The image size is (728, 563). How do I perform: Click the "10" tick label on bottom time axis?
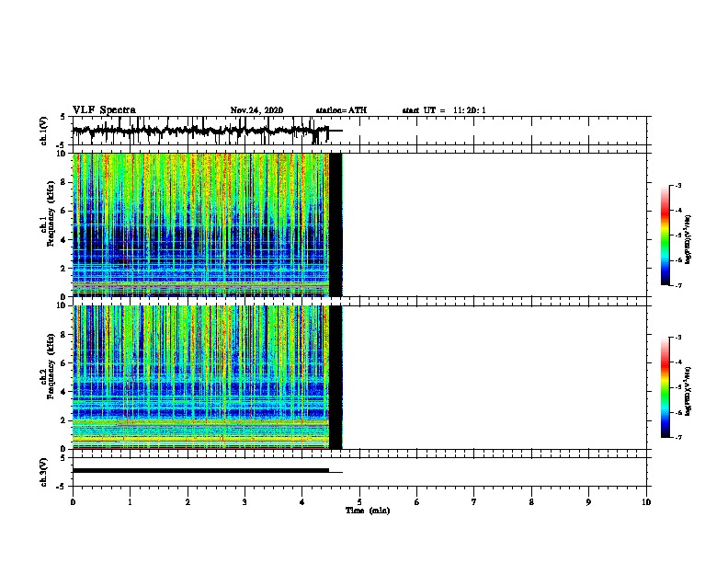[646, 502]
